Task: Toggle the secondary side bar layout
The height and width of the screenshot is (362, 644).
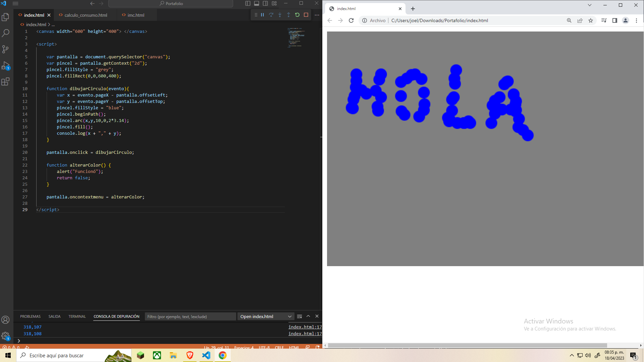Action: click(x=265, y=3)
